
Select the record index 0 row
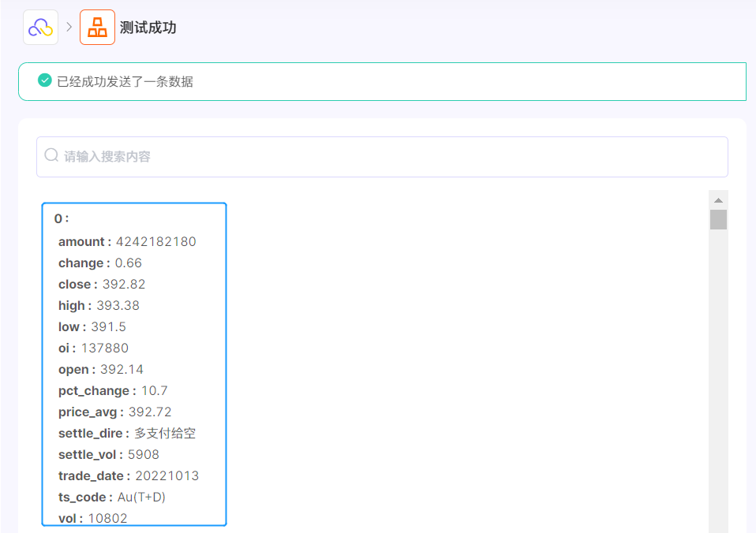point(62,218)
